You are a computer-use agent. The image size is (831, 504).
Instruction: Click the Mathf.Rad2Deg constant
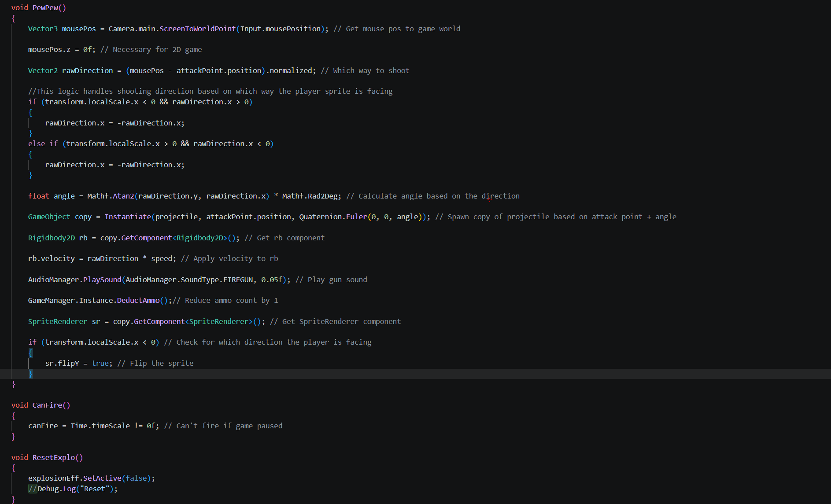(311, 196)
